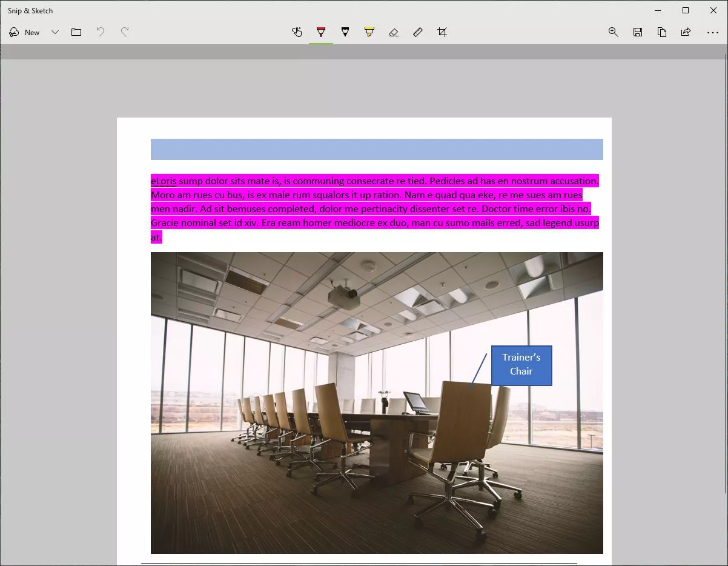Toggle Touch Writing hand icon
The image size is (728, 566).
click(297, 32)
